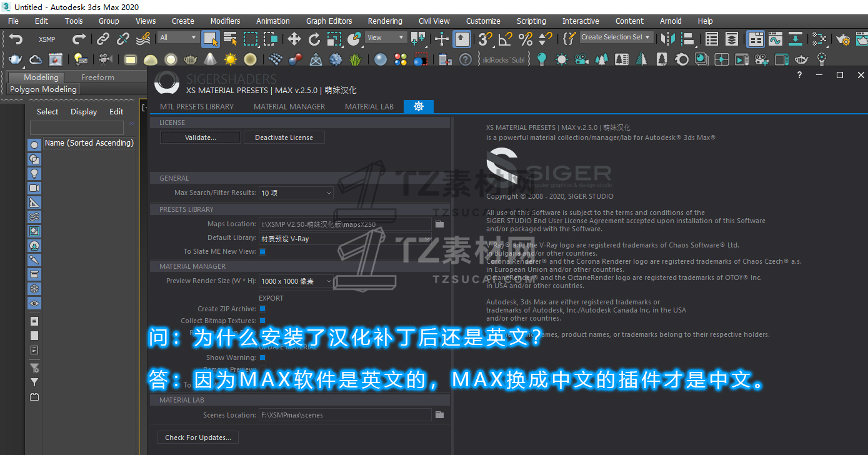Open the Max Search/Filter Results dropdown
This screenshot has width=868, height=455.
coord(296,193)
